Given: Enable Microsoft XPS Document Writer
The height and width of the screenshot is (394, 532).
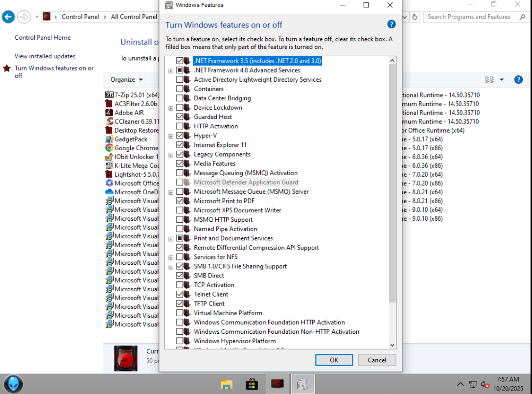Looking at the screenshot, I should pyautogui.click(x=180, y=210).
